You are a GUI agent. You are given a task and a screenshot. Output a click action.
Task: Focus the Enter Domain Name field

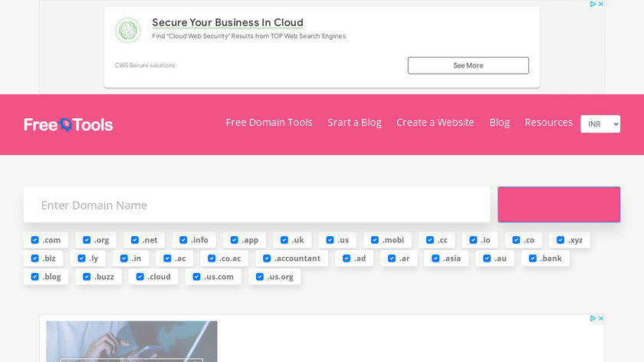tap(257, 205)
